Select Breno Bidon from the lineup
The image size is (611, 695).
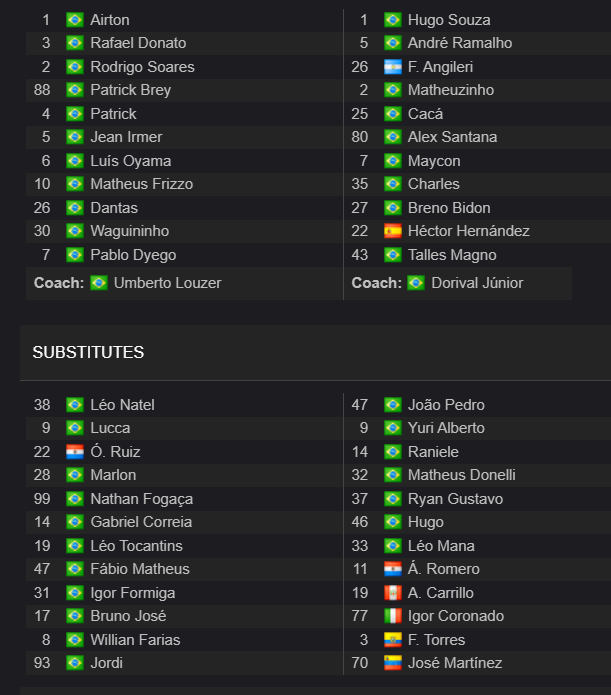(449, 208)
